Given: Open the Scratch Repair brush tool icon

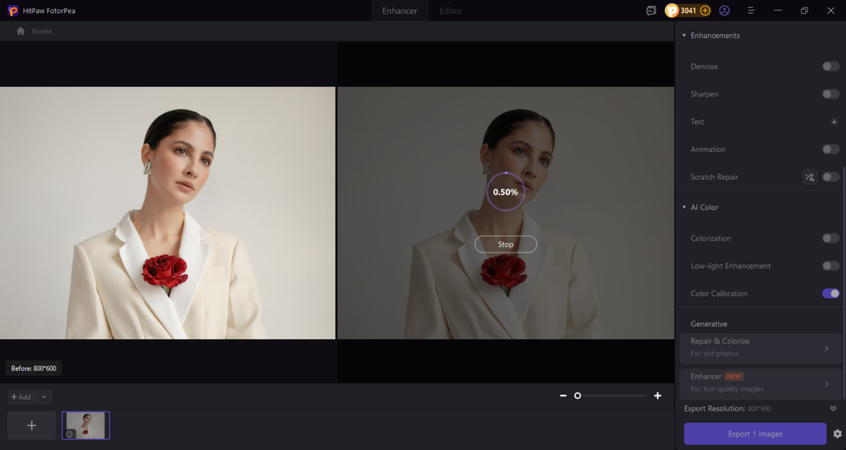Looking at the screenshot, I should point(809,177).
